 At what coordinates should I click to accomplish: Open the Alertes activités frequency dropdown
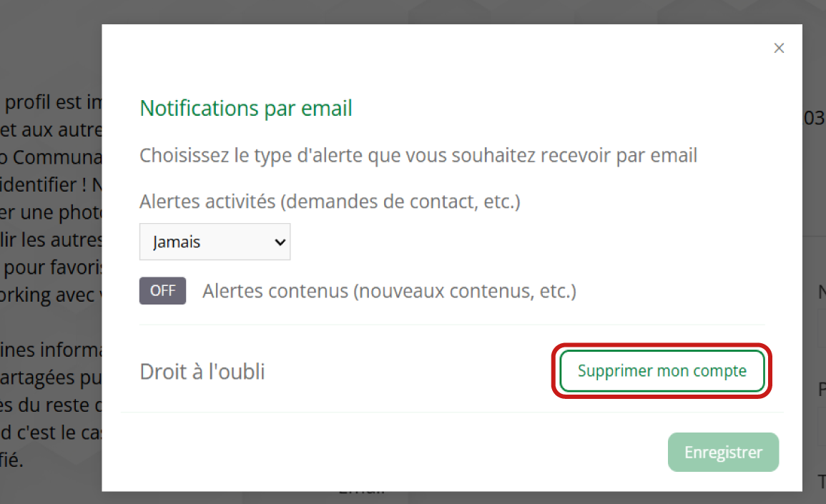(214, 242)
